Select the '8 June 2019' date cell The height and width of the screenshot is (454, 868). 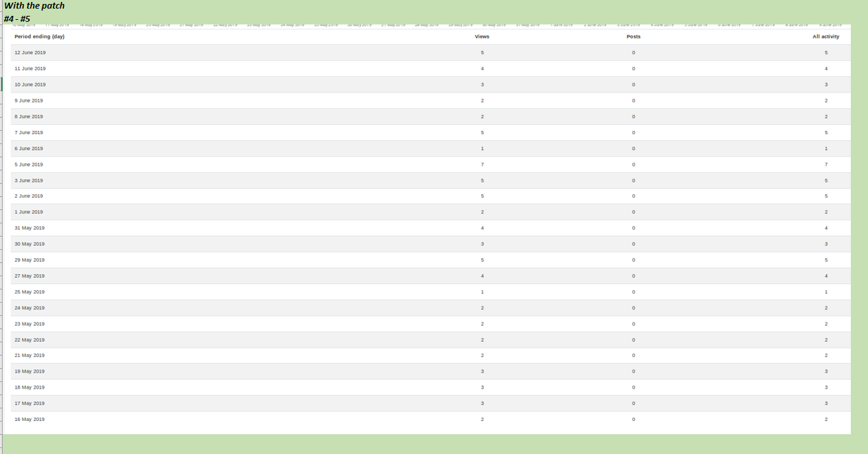pos(28,116)
